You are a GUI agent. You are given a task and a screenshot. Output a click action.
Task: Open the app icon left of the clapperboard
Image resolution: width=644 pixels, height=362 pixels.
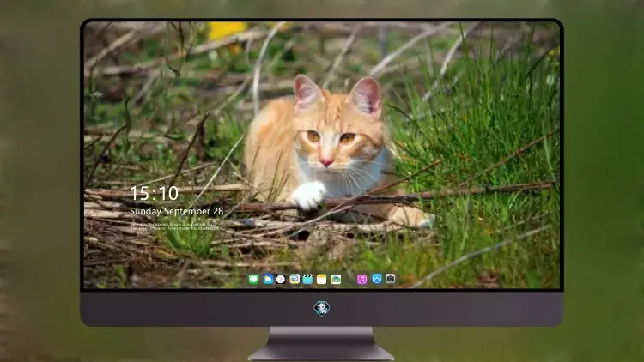(x=295, y=279)
